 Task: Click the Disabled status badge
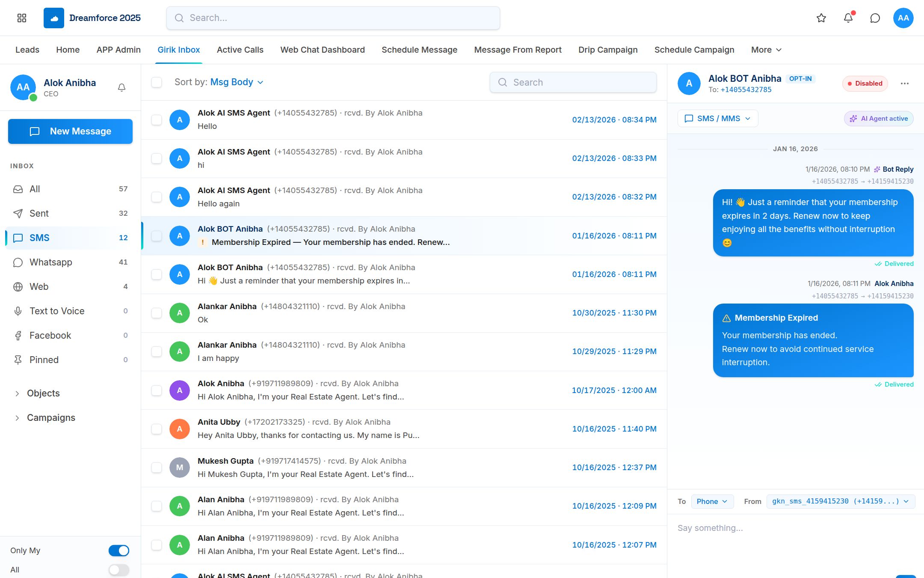coord(865,83)
